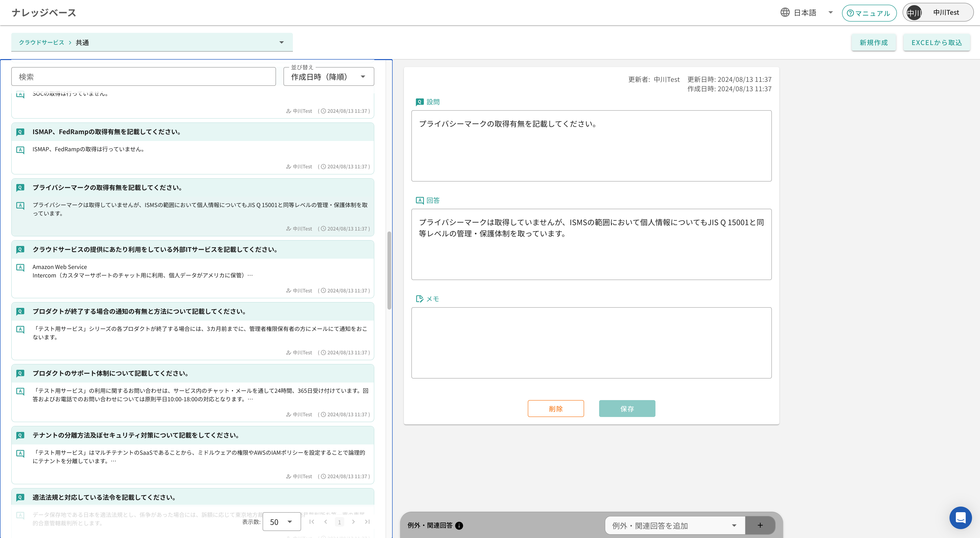Viewport: 980px width, 538px height.
Task: Click the globe language icon in the header
Action: 785,12
